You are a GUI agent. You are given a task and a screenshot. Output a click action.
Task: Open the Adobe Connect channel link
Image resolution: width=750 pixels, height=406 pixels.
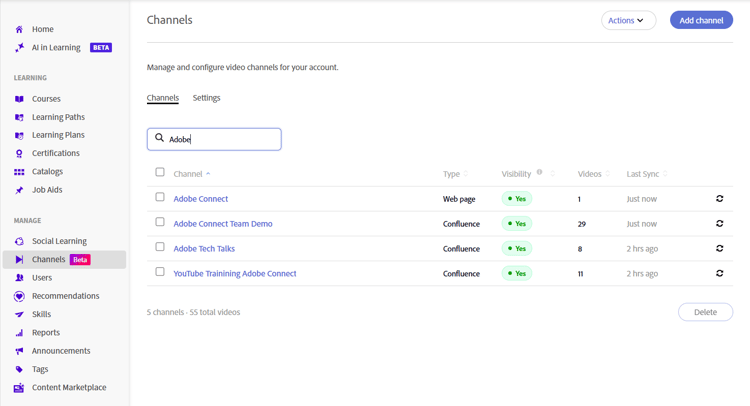201,199
